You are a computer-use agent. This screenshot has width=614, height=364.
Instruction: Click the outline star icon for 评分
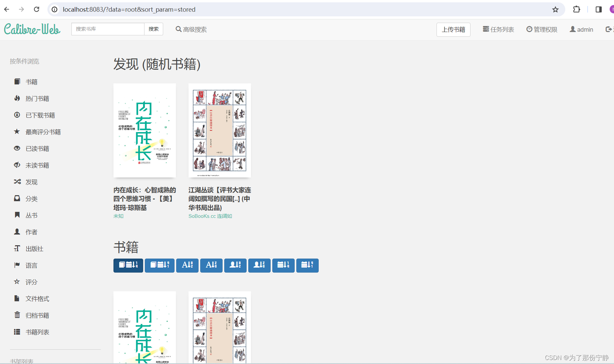click(17, 282)
